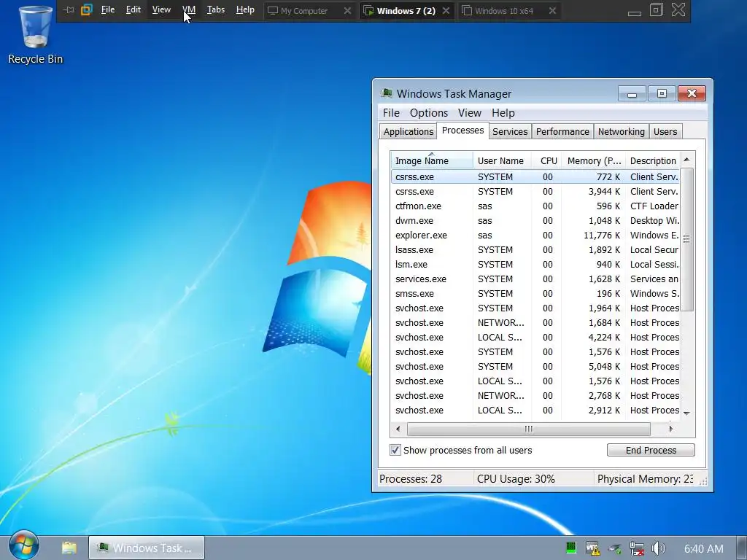Sort by the Image Name column header
The width and height of the screenshot is (747, 560).
432,160
